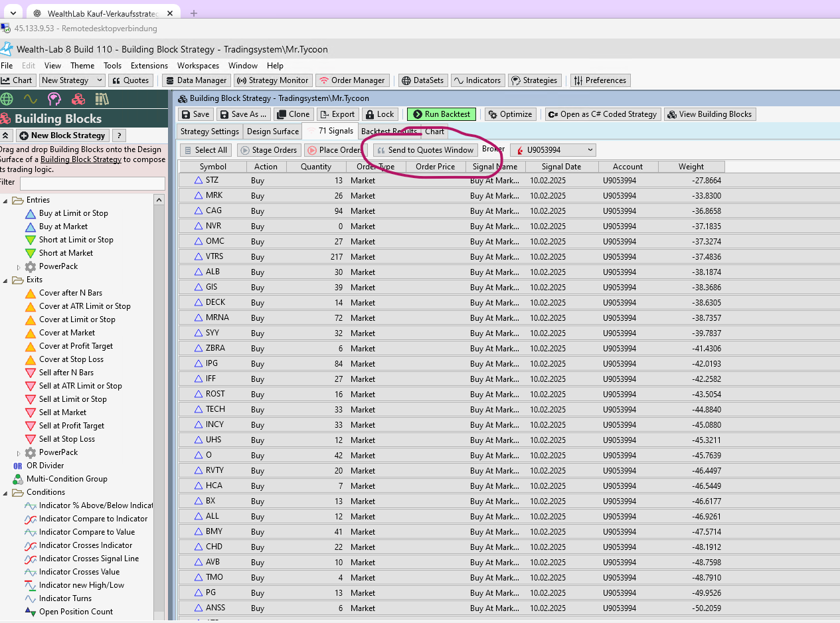Click the Building Block Strategy help link

81,159
